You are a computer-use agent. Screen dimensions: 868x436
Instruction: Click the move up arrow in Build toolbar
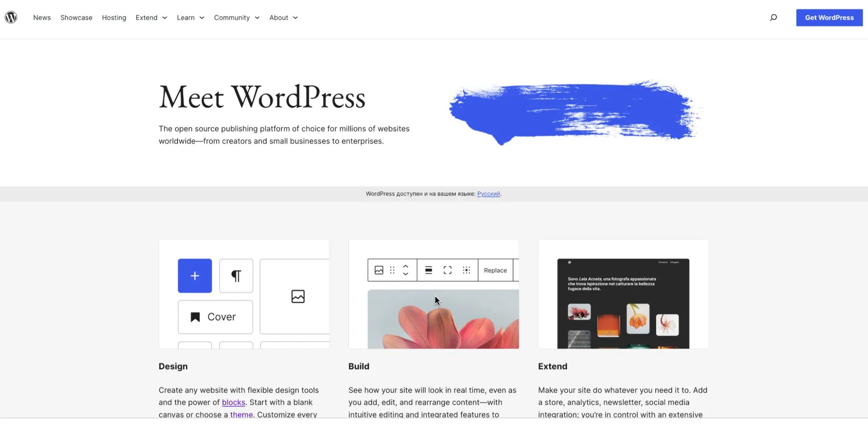click(406, 266)
